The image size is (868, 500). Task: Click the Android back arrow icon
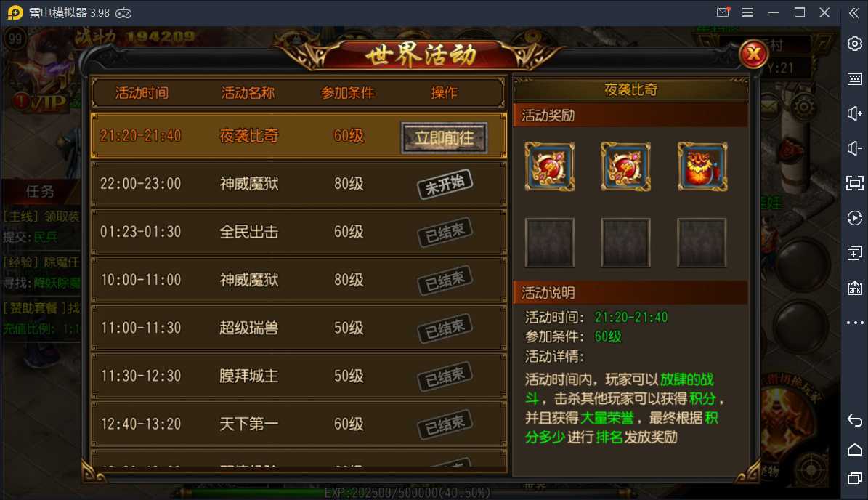855,420
